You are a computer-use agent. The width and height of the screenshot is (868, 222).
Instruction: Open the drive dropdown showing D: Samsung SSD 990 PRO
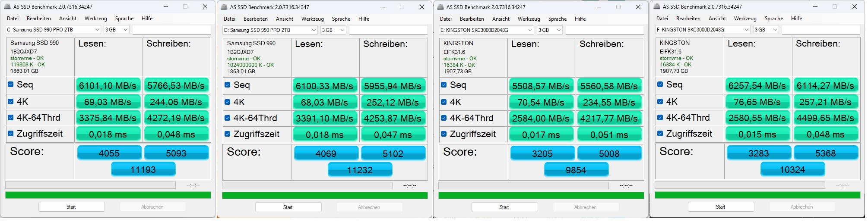pos(270,30)
